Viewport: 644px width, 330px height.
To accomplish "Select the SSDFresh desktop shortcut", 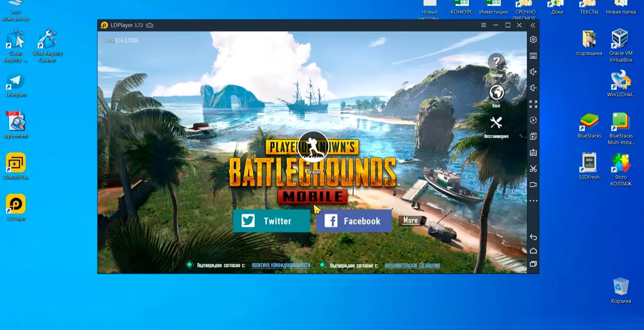I will point(589,167).
